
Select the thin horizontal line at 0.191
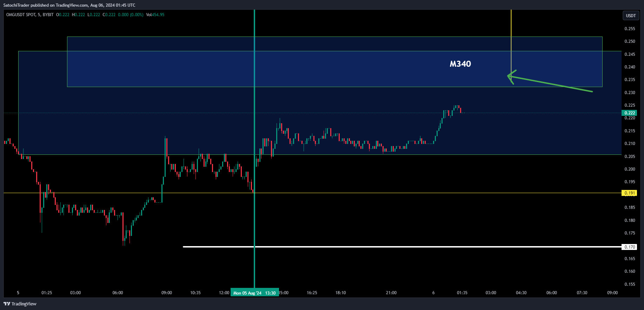[x=312, y=193]
